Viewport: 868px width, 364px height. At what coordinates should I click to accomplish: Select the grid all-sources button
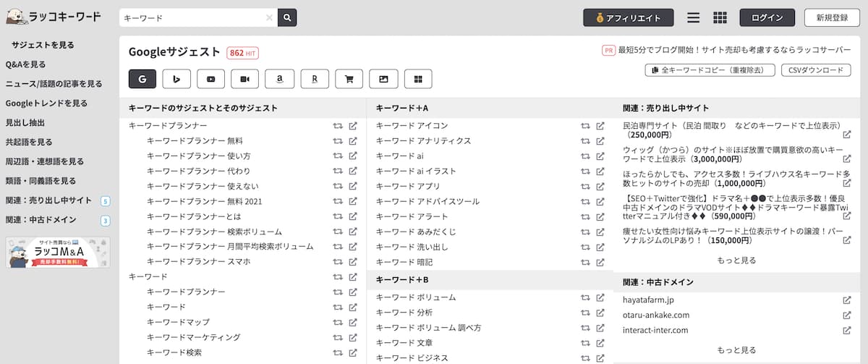point(417,78)
